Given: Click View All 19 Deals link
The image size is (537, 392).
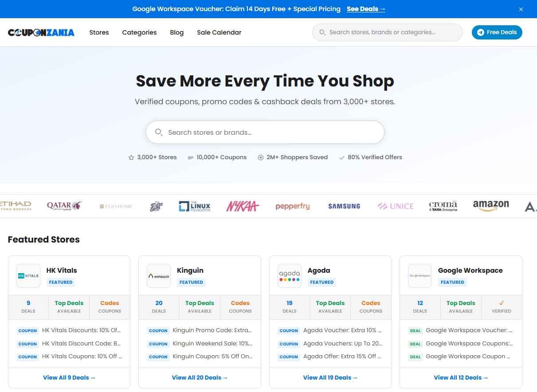Looking at the screenshot, I should tap(330, 378).
